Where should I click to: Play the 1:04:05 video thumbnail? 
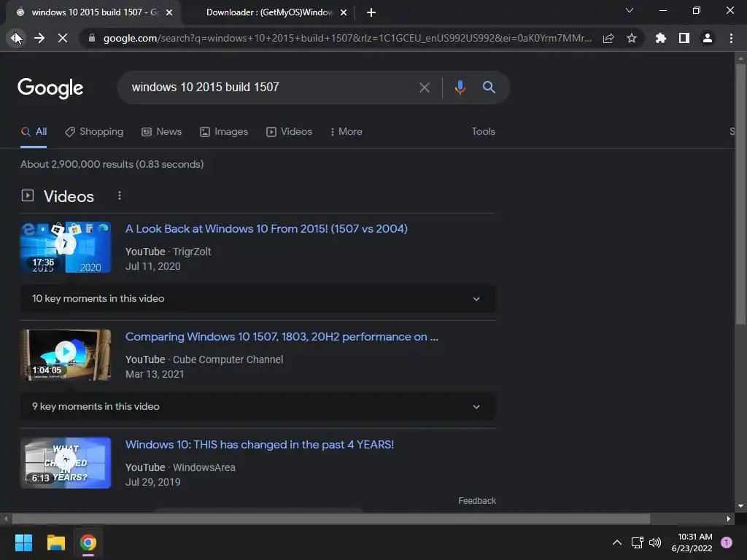66,355
